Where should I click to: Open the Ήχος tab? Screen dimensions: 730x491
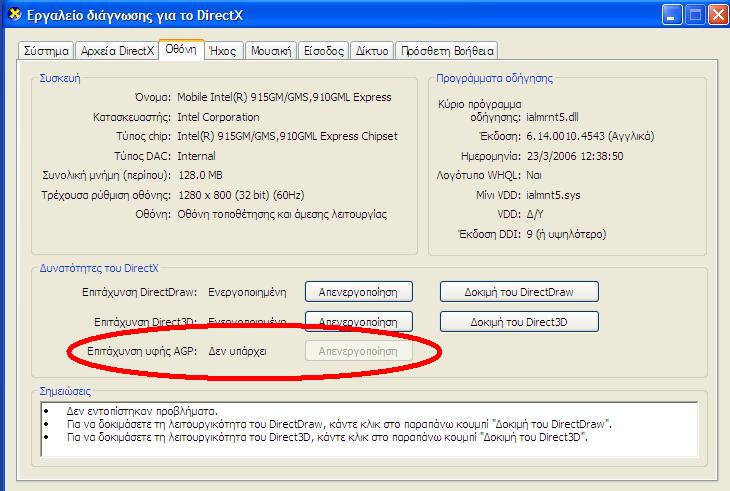(223, 51)
